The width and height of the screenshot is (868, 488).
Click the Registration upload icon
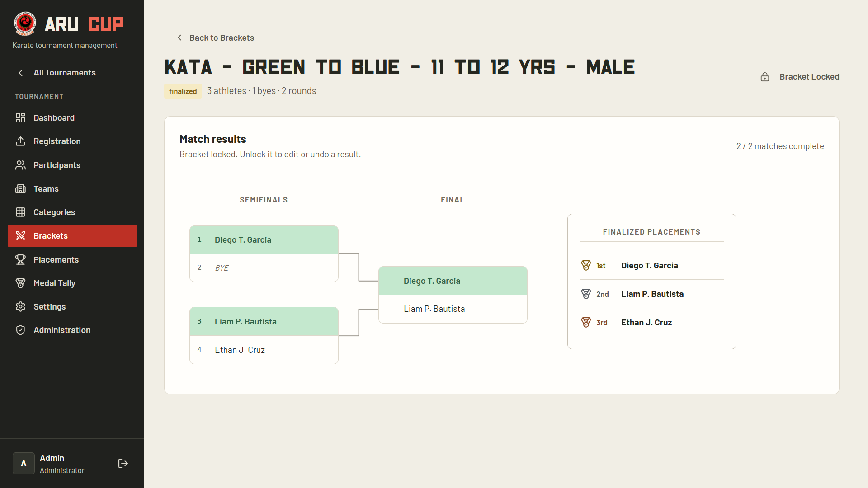pyautogui.click(x=20, y=141)
